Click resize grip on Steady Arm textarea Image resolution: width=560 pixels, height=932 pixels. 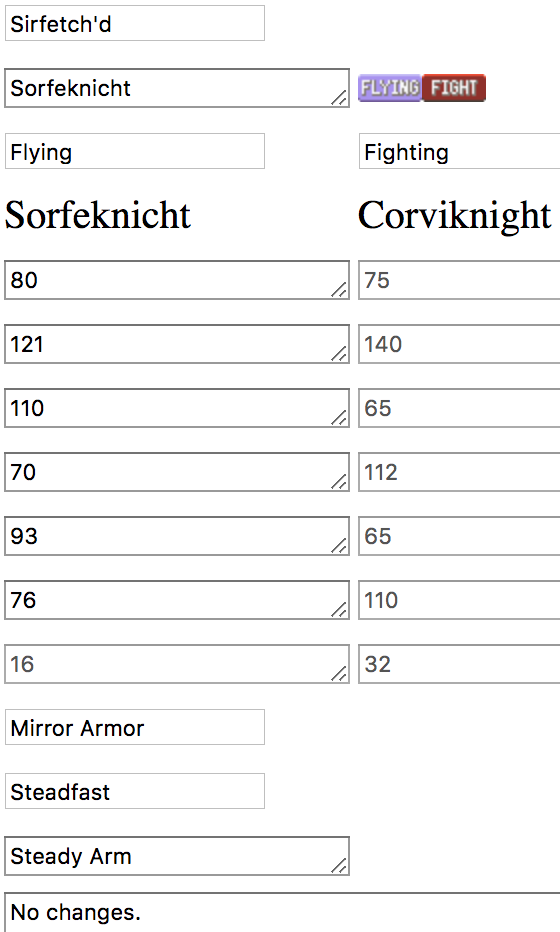coord(339,866)
